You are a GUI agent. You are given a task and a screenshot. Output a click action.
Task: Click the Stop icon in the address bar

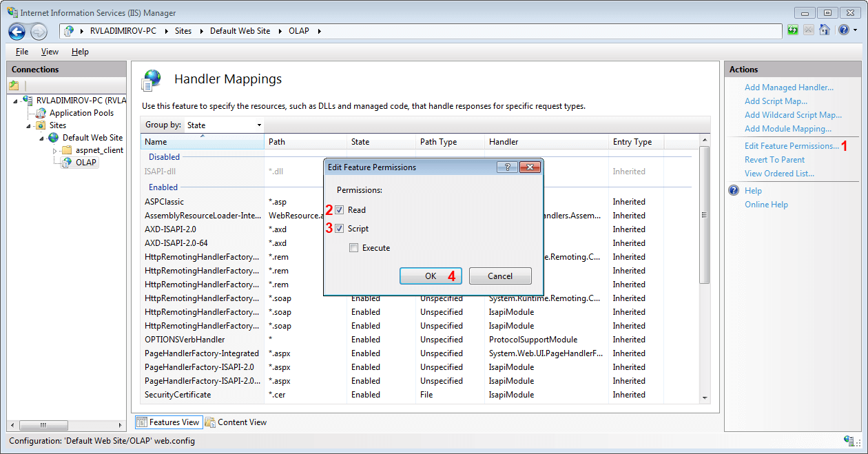(808, 30)
